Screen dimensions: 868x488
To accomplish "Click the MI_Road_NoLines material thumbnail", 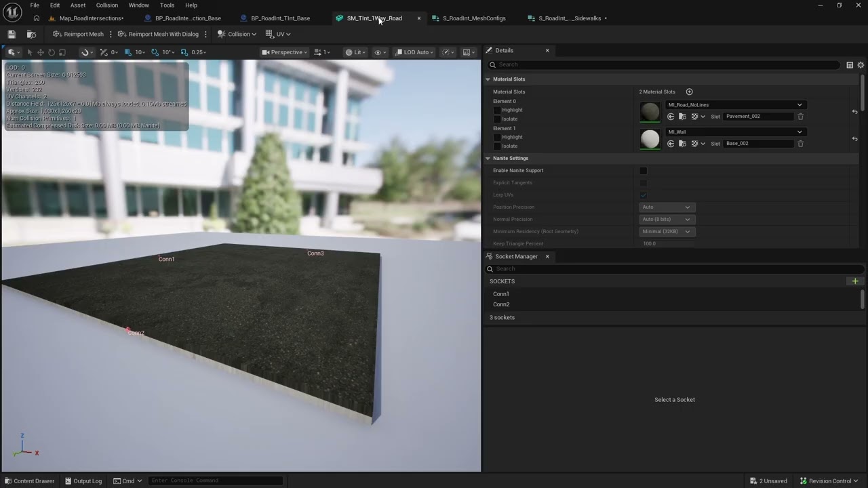I will tap(650, 111).
